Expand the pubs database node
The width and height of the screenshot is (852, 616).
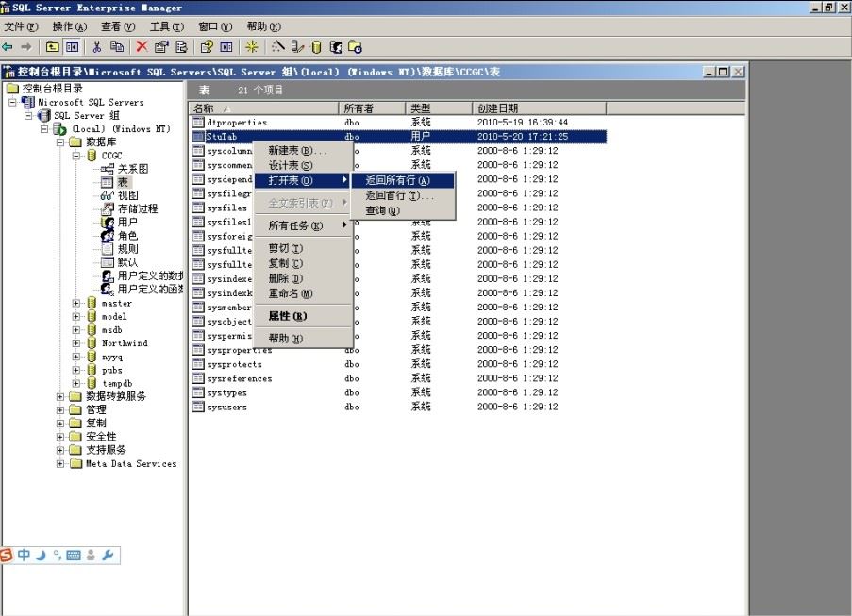click(x=76, y=370)
